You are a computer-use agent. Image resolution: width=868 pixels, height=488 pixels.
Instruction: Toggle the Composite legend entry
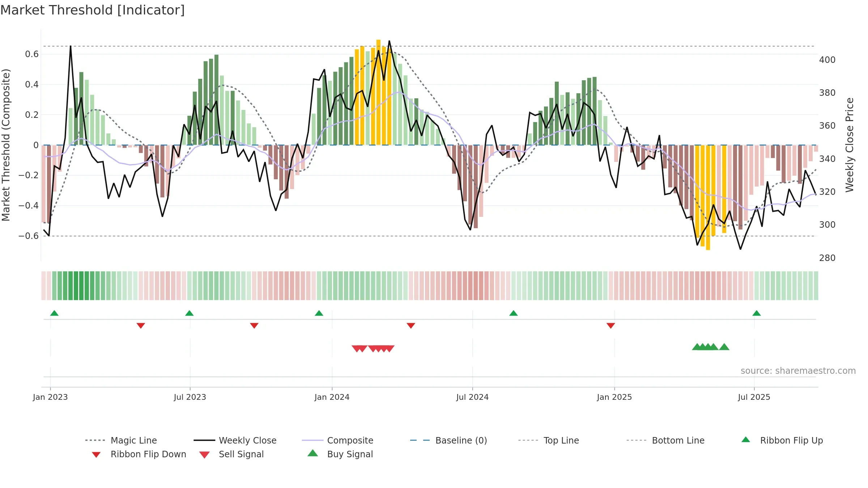tap(337, 440)
